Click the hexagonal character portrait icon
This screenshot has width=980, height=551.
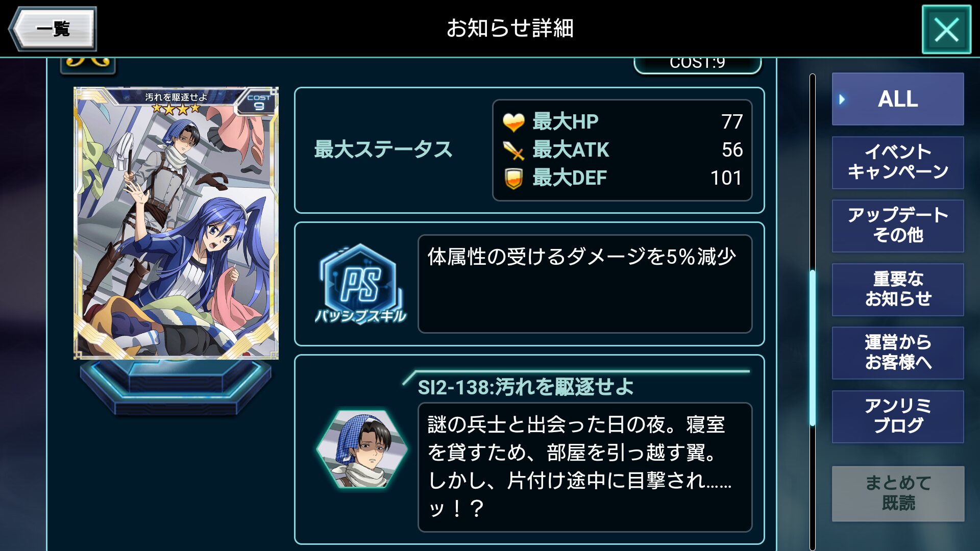click(x=362, y=449)
